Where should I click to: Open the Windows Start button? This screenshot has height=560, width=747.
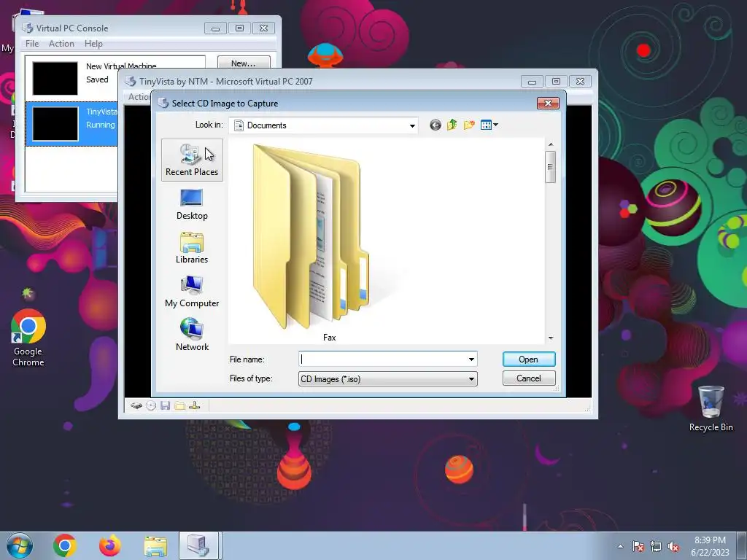click(x=20, y=545)
